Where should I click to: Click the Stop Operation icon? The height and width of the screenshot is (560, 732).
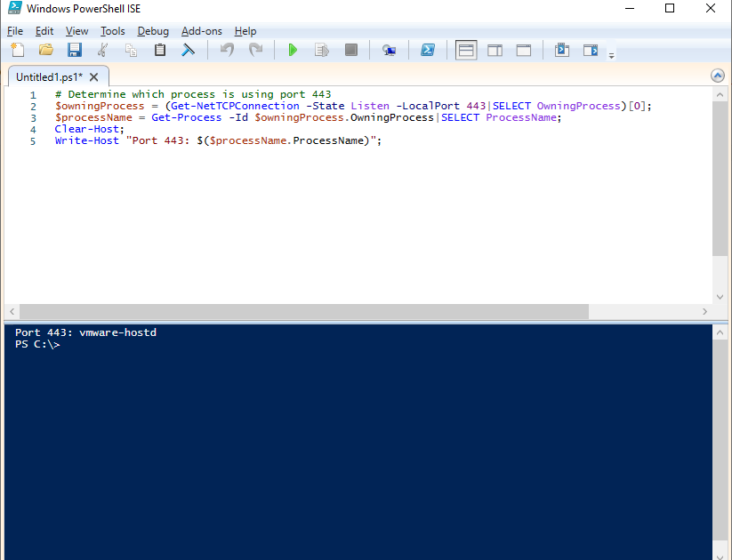click(350, 50)
